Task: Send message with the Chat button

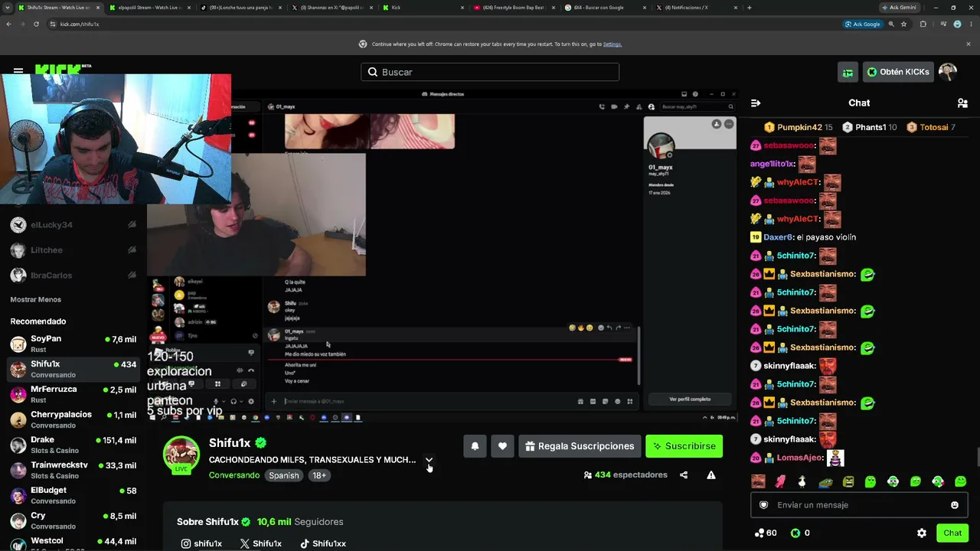Action: 952,533
